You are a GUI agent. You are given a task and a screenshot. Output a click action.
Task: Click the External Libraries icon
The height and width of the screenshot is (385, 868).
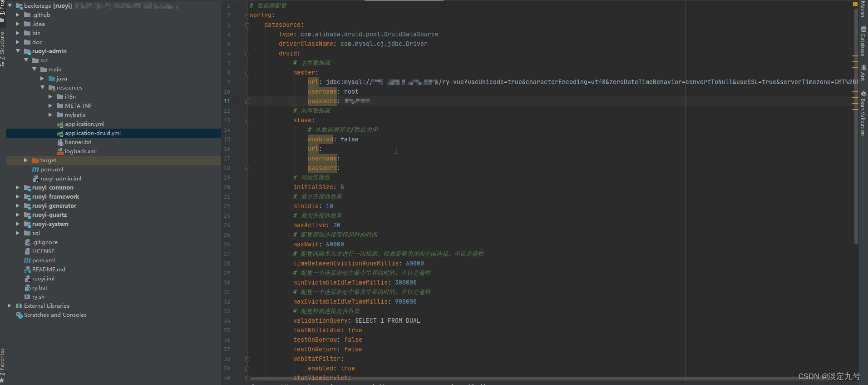tap(19, 306)
